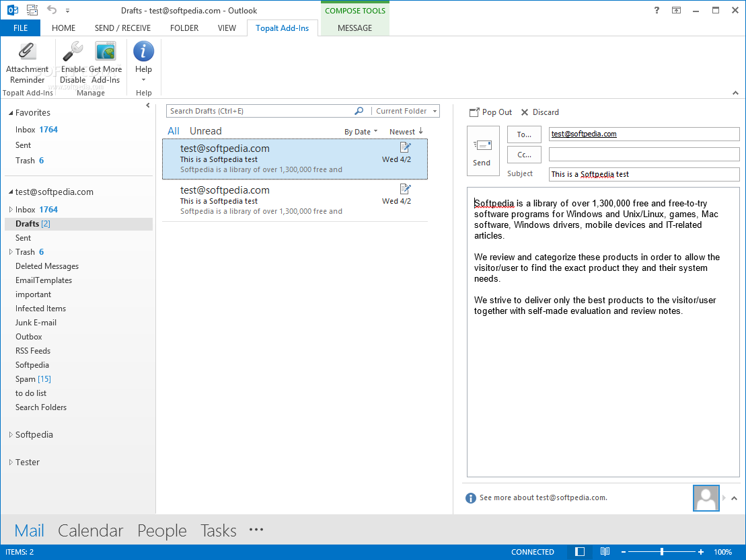Undo using the quick access arrow
This screenshot has height=560, width=746.
pos(51,10)
